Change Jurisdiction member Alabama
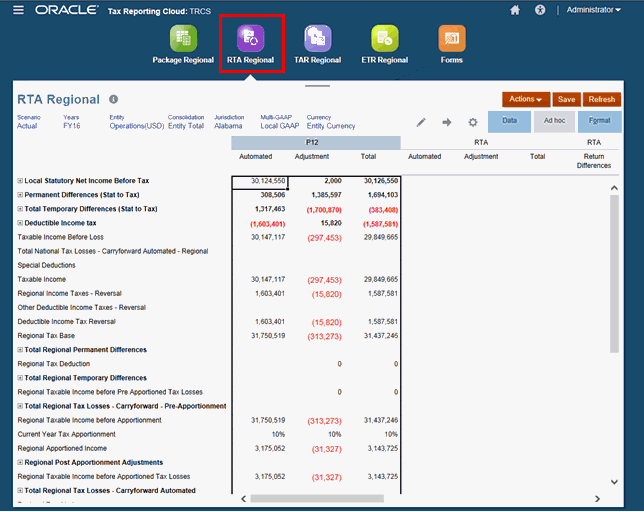Viewport: 644px width, 512px height. coord(228,126)
